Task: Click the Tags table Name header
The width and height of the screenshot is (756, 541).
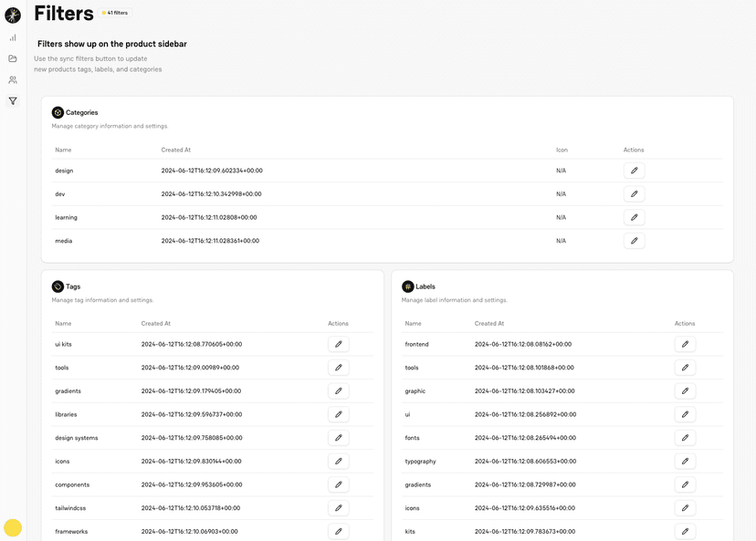Action: [x=63, y=324]
